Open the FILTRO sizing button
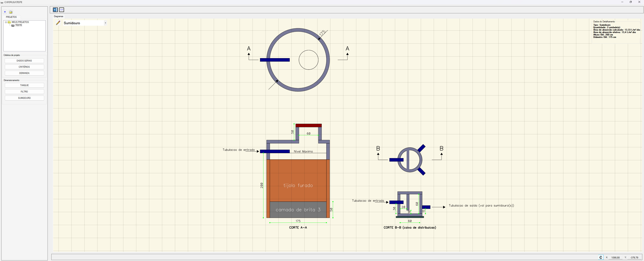Screen dimensions: 644x261 (24, 92)
